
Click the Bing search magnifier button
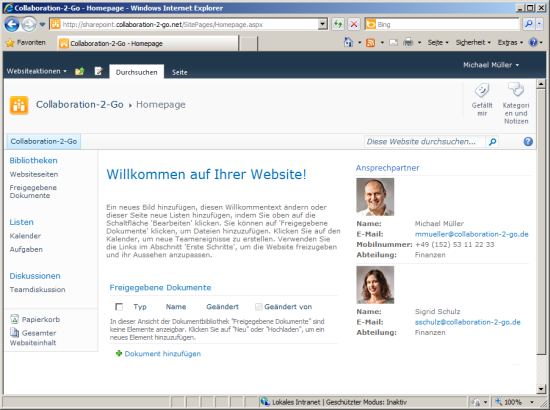point(528,24)
